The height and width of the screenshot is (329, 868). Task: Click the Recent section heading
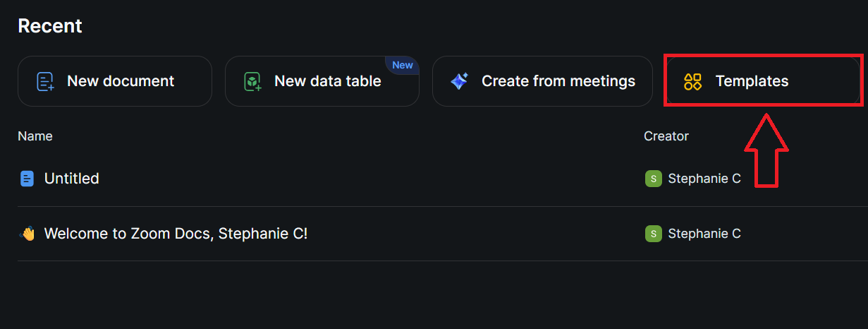click(50, 26)
